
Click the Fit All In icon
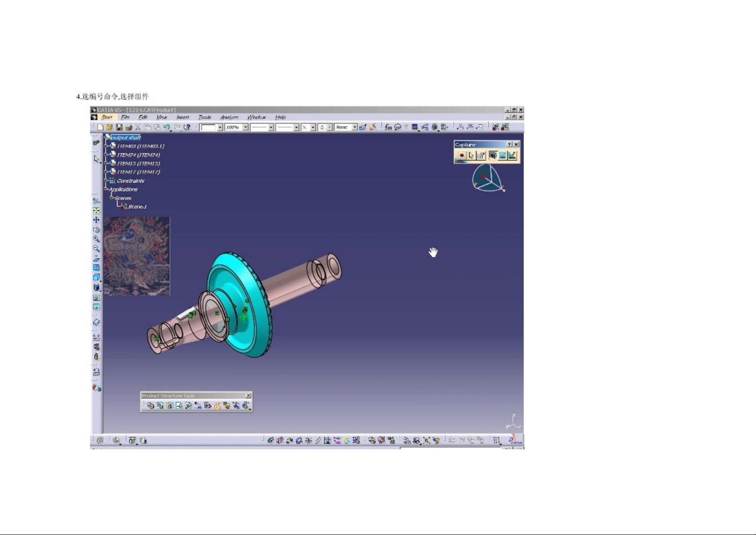(x=96, y=210)
